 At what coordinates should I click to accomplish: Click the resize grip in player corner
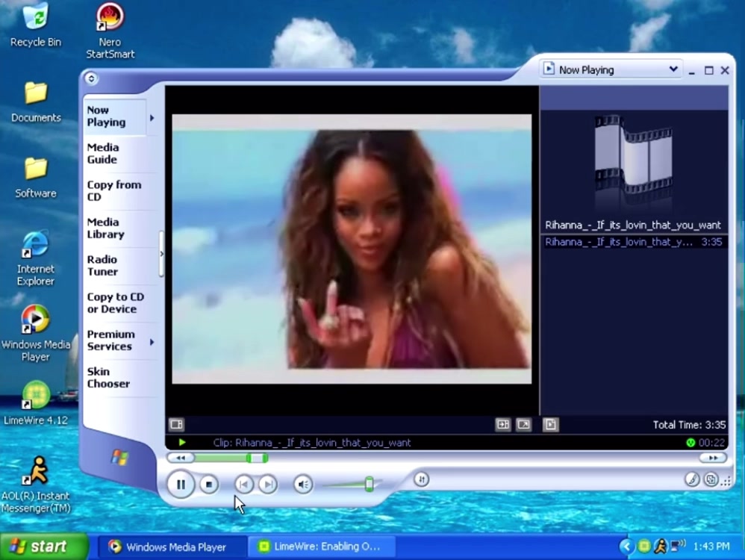tap(726, 482)
